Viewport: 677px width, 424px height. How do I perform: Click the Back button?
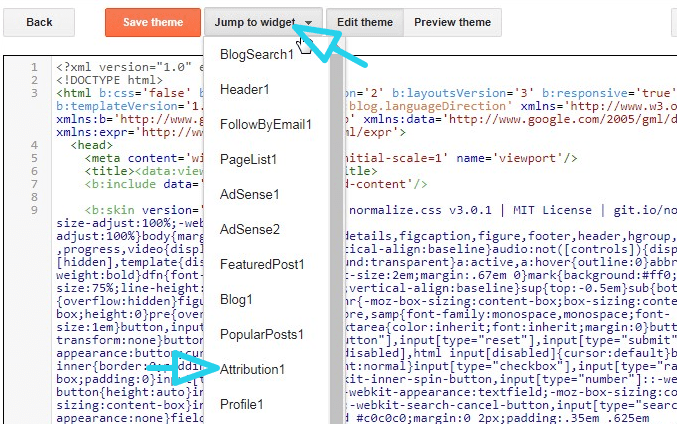(x=39, y=22)
